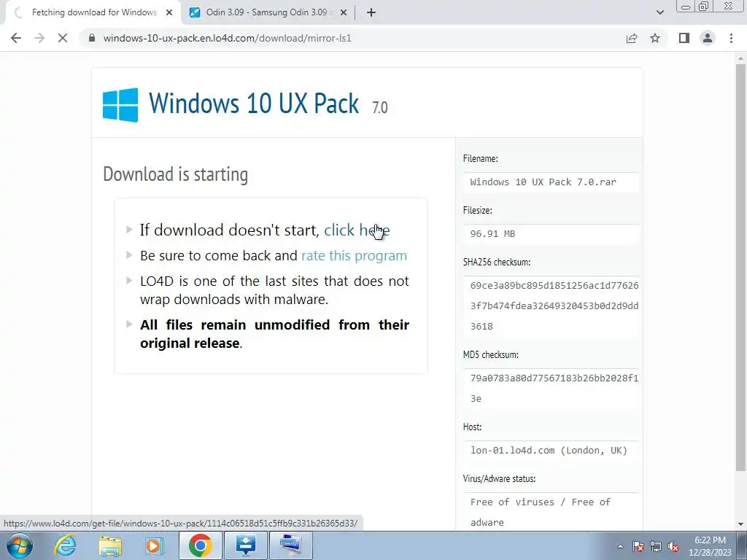This screenshot has width=747, height=560.
Task: Click the Windows logo on page
Action: click(x=120, y=105)
